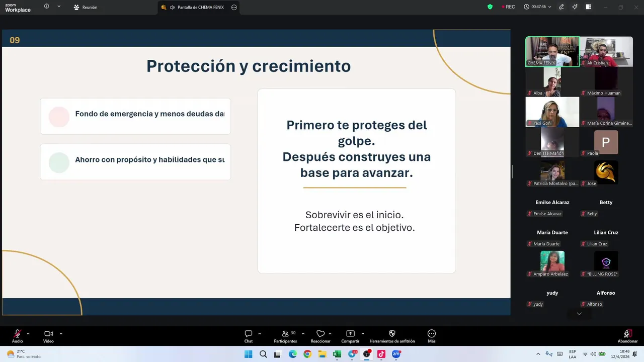Show more participants with down chevron
Image resolution: width=644 pixels, height=362 pixels.
click(579, 314)
